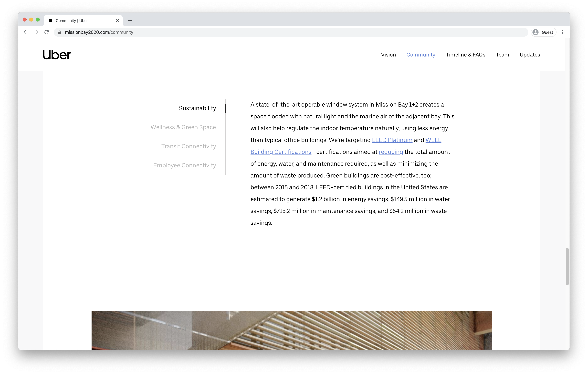The width and height of the screenshot is (588, 374).
Task: Close the Community | Uber tab
Action: [x=117, y=21]
